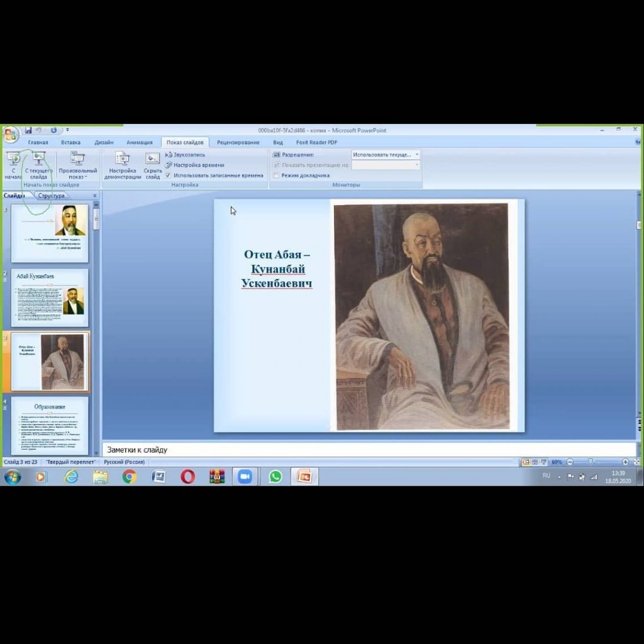
Task: Click the Save icon in quick access toolbar
Action: [28, 130]
